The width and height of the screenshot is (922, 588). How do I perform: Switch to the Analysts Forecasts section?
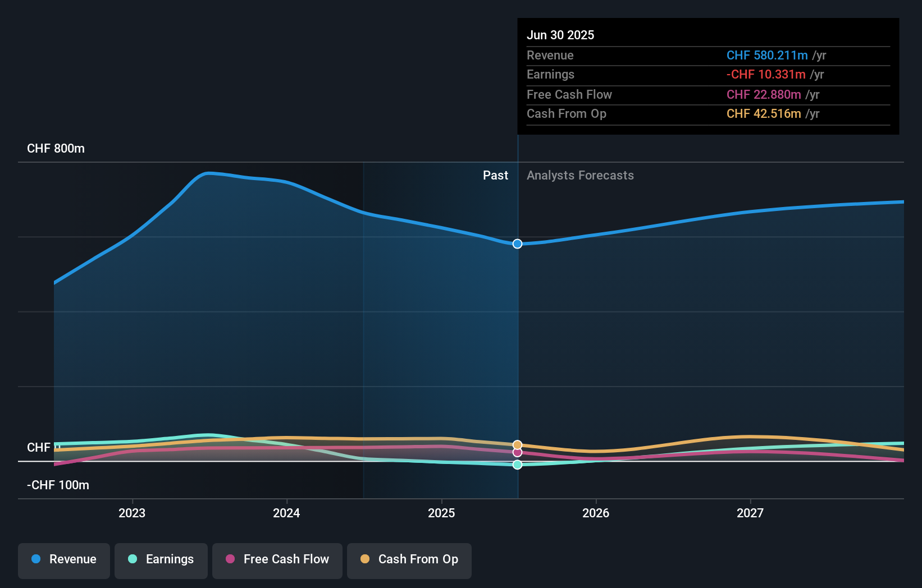(x=580, y=175)
